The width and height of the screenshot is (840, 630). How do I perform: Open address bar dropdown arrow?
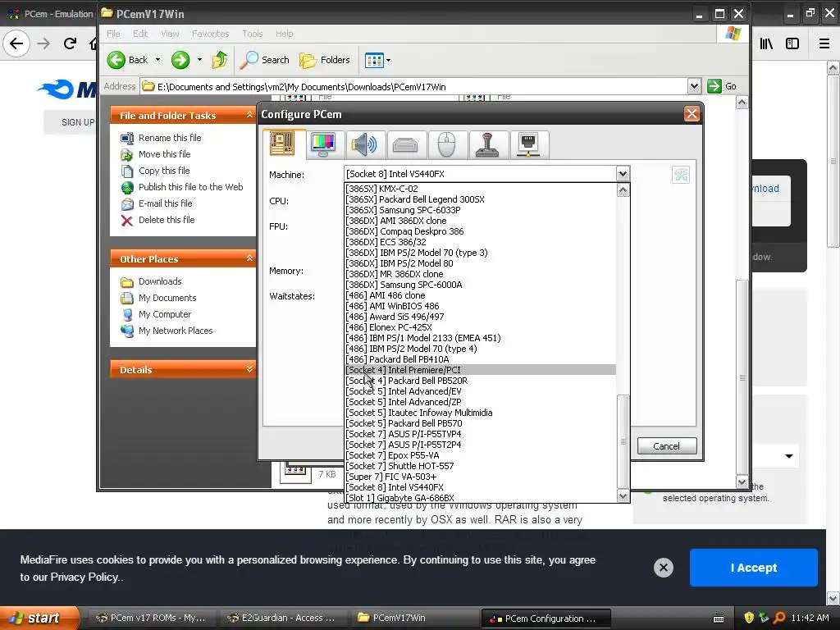(x=694, y=86)
